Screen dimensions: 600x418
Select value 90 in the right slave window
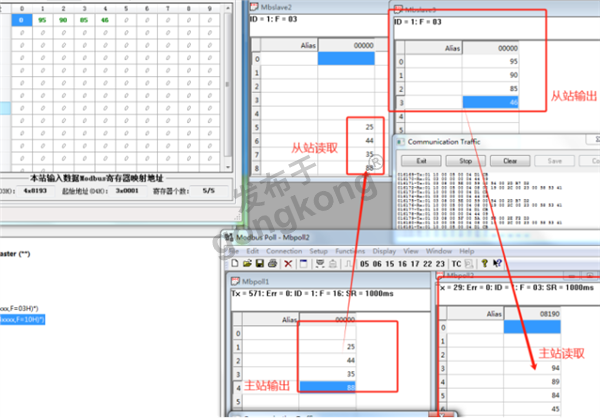click(x=491, y=75)
